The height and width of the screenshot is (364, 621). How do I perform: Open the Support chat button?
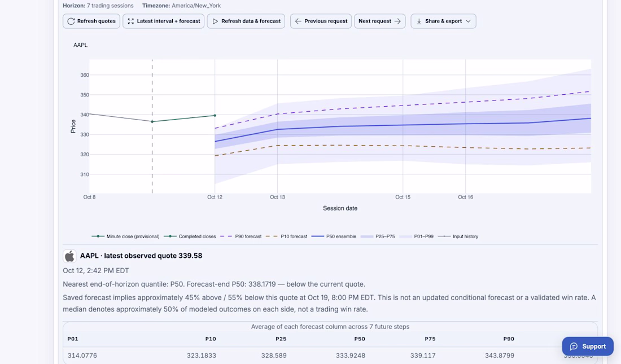coord(588,346)
